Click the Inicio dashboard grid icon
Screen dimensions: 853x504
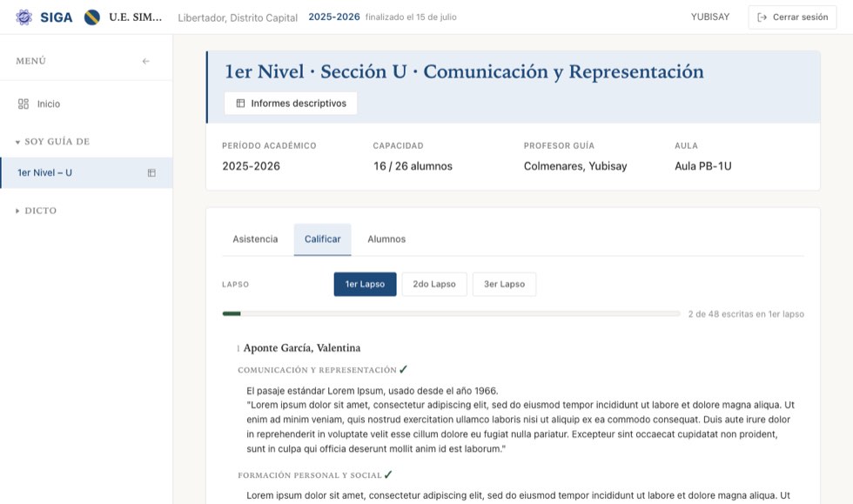click(x=24, y=104)
